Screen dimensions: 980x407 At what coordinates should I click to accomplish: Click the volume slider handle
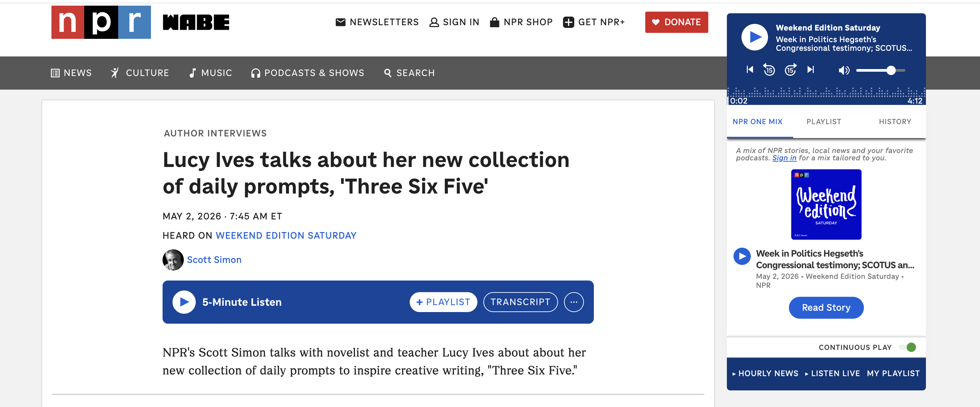pyautogui.click(x=891, y=70)
